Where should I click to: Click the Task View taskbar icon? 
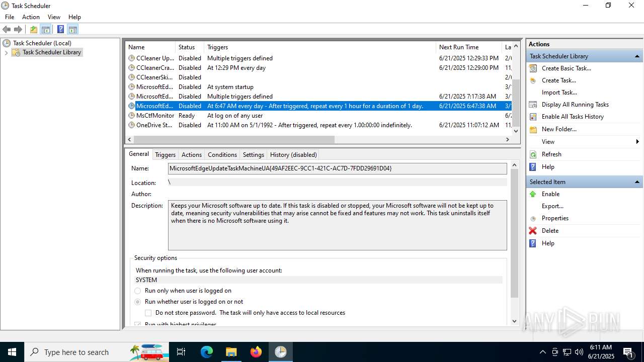point(181,352)
